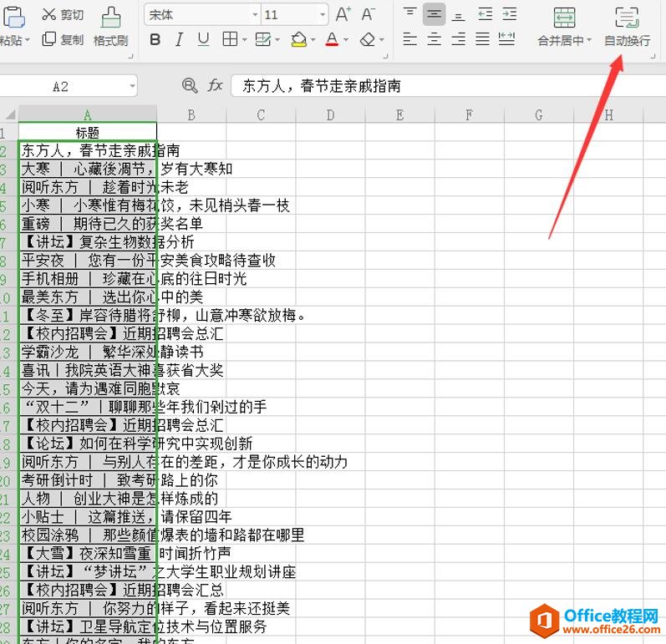Open the font name 宋体 dropdown

pos(255,15)
